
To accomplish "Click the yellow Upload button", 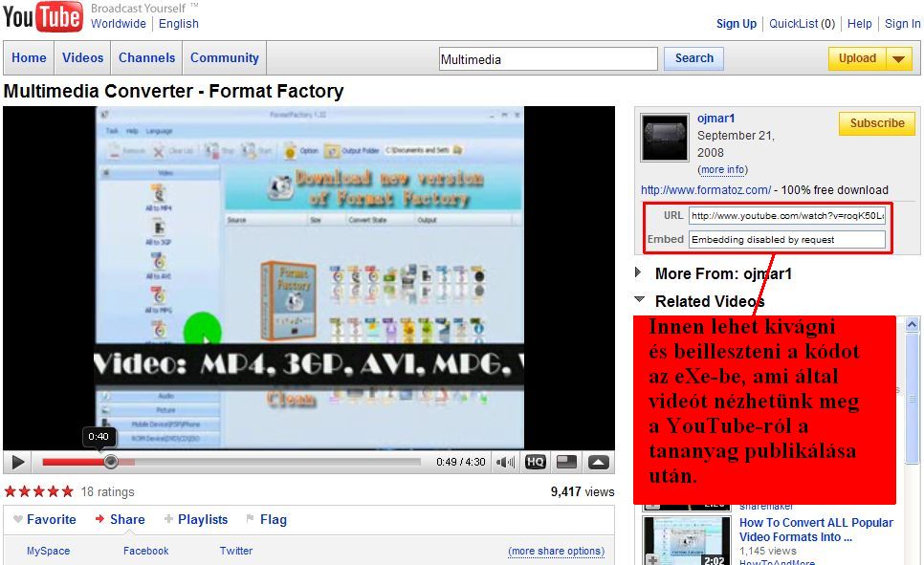I will 857,58.
